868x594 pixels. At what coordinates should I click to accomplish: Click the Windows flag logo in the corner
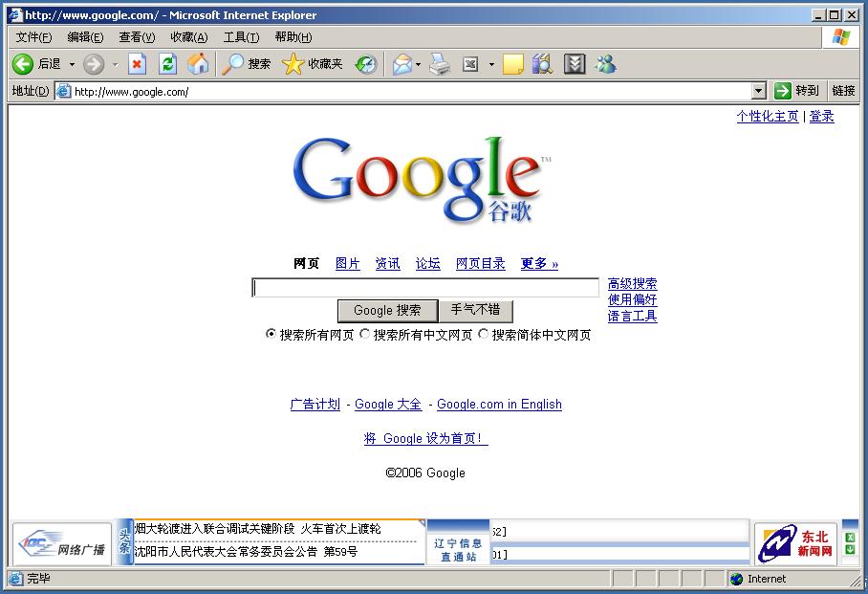pos(841,37)
